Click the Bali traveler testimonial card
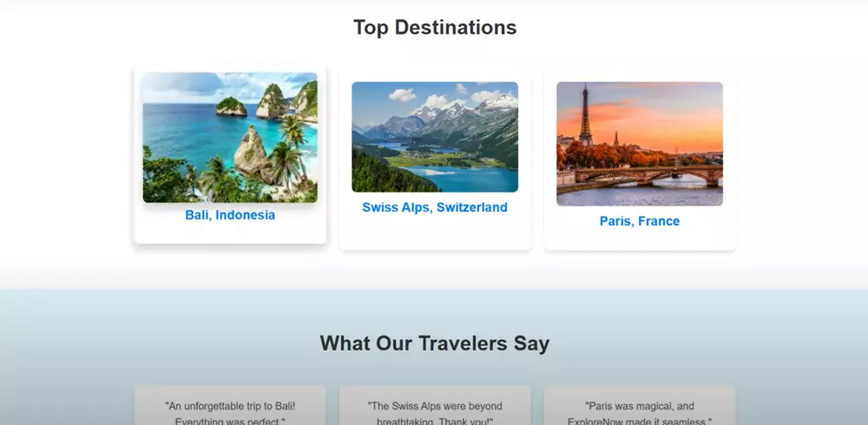The image size is (868, 425). tap(230, 405)
